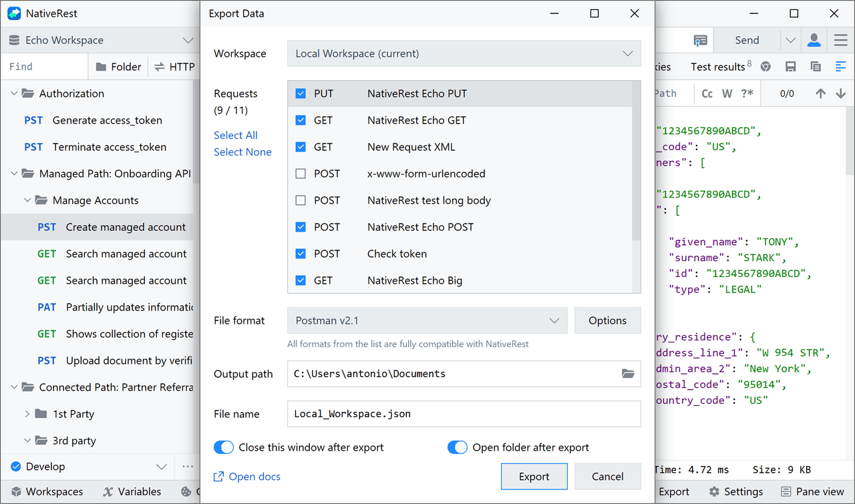The width and height of the screenshot is (855, 504).
Task: Click Send button in main window
Action: (x=747, y=40)
